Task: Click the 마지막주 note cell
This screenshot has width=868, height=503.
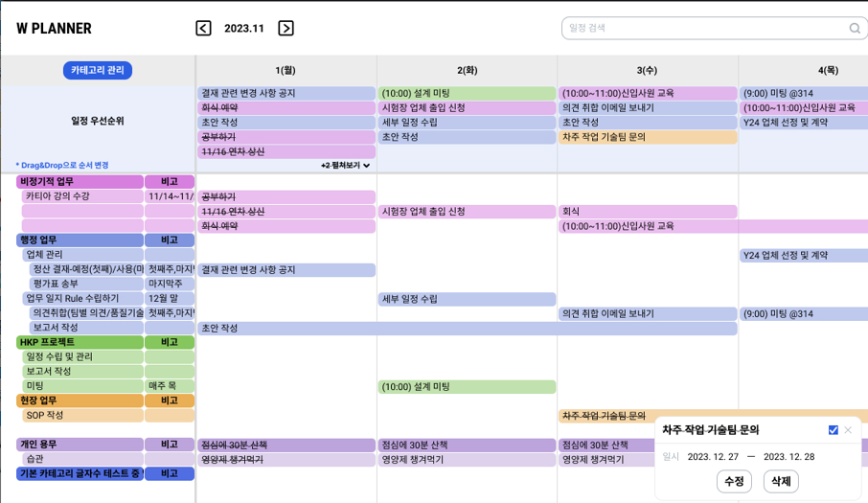Action: (170, 284)
